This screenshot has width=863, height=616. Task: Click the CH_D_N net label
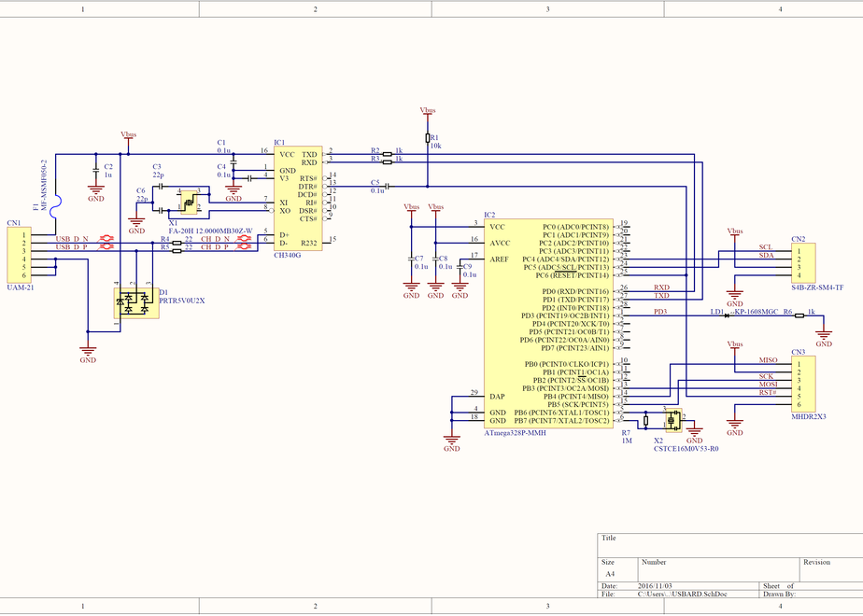215,239
